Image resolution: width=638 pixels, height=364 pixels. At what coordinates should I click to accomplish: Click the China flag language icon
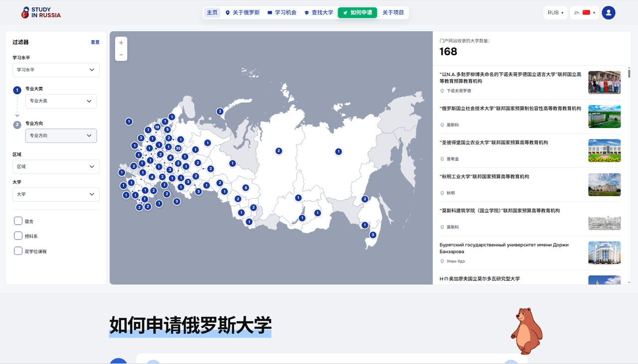(x=586, y=12)
